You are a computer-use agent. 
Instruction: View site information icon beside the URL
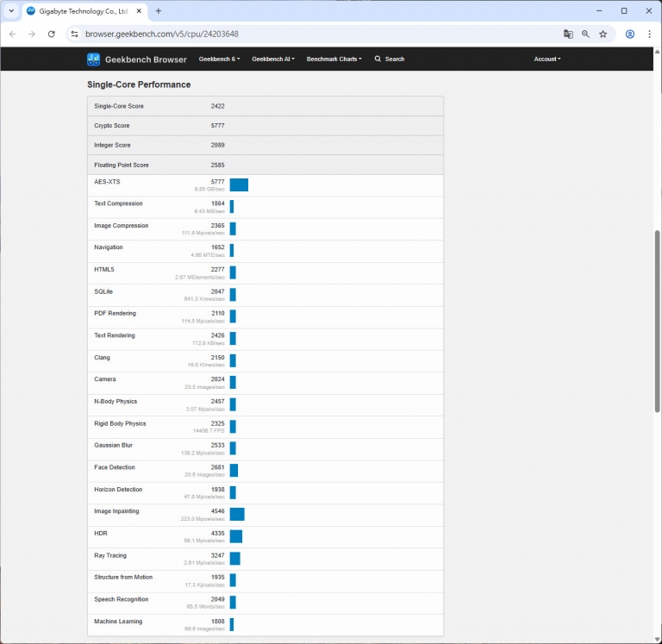click(74, 34)
